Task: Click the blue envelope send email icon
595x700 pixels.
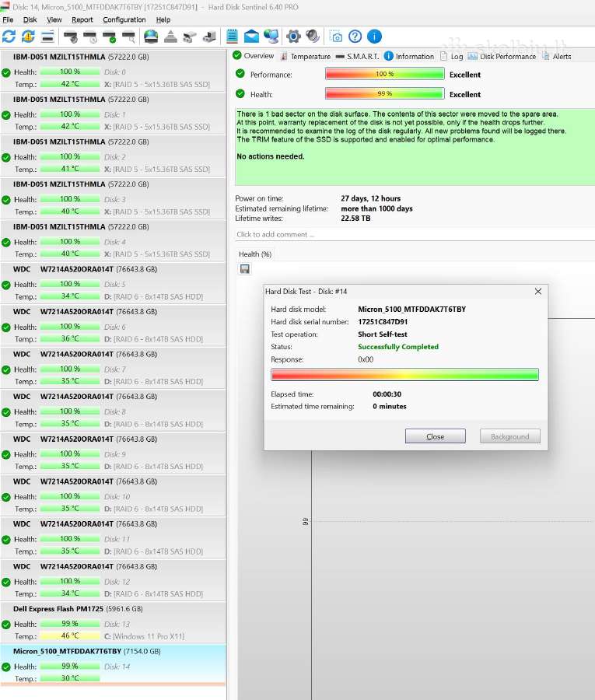Action: coord(251,36)
